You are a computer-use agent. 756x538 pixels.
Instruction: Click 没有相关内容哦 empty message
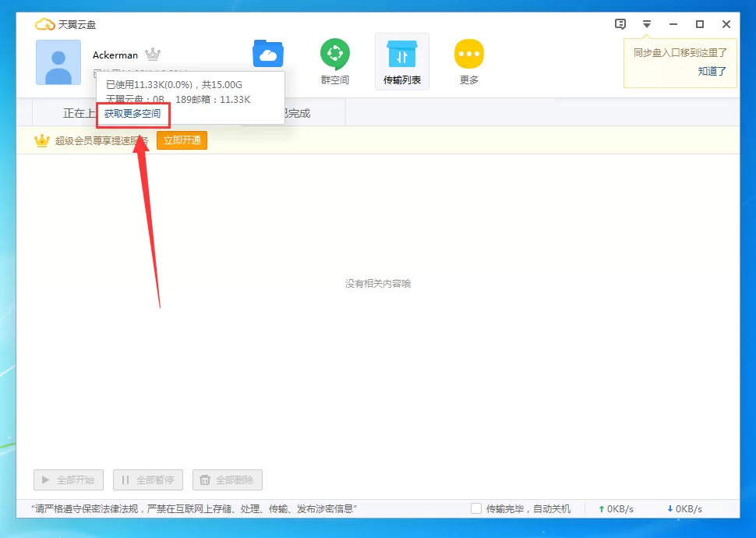378,284
